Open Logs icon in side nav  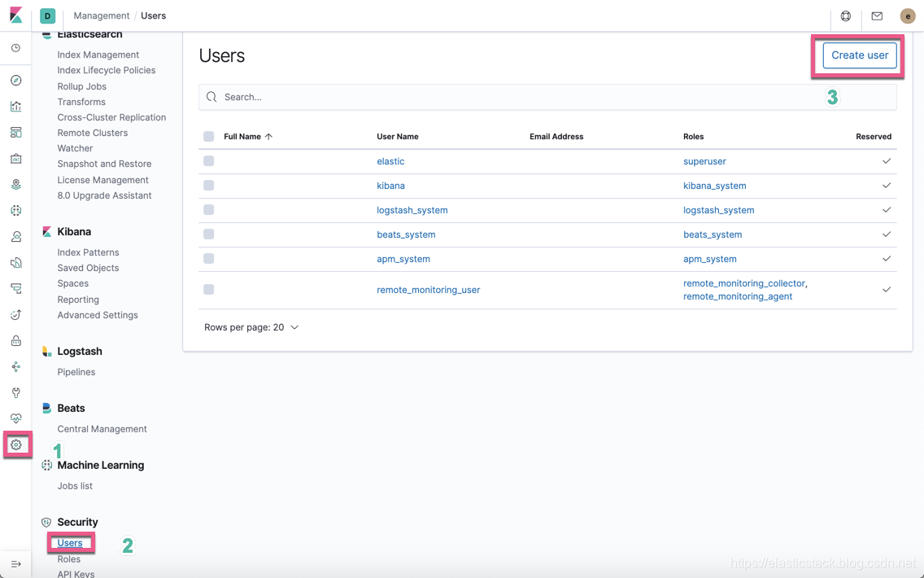tap(16, 262)
